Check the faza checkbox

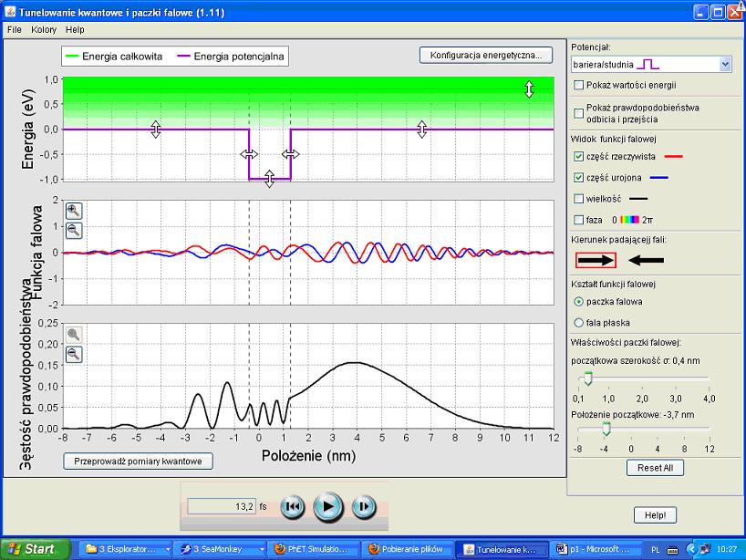click(578, 220)
